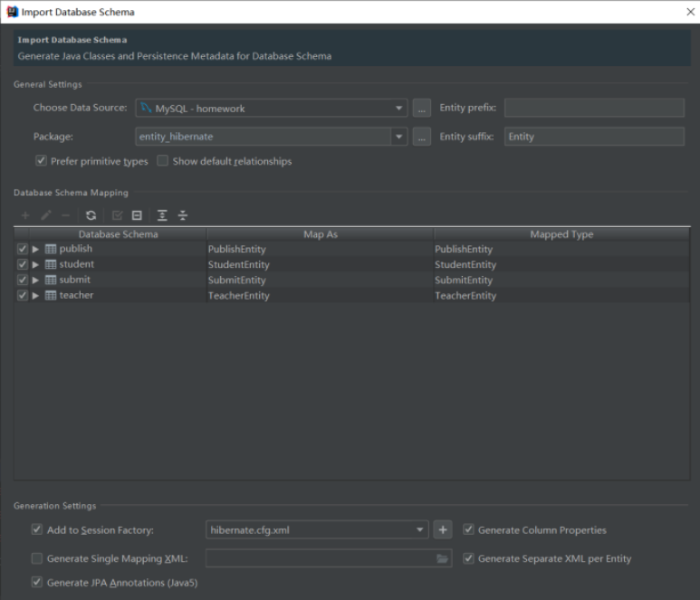The width and height of the screenshot is (700, 600).
Task: Click StudentEntity in Mapped Type column
Action: coord(465,265)
